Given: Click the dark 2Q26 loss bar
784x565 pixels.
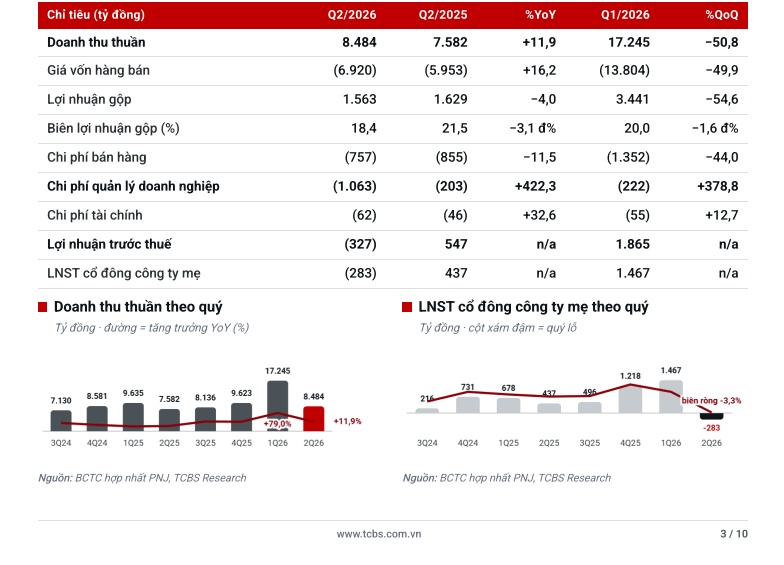Looking at the screenshot, I should pyautogui.click(x=712, y=416).
